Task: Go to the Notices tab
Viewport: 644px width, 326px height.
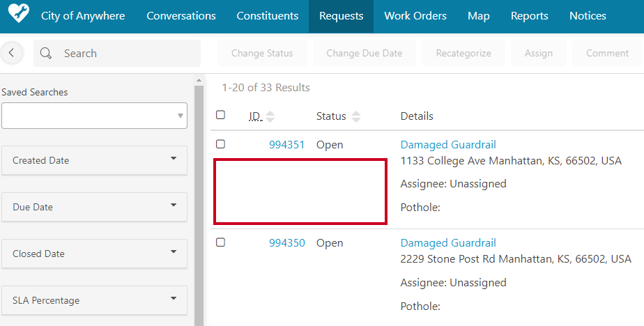Action: 588,16
